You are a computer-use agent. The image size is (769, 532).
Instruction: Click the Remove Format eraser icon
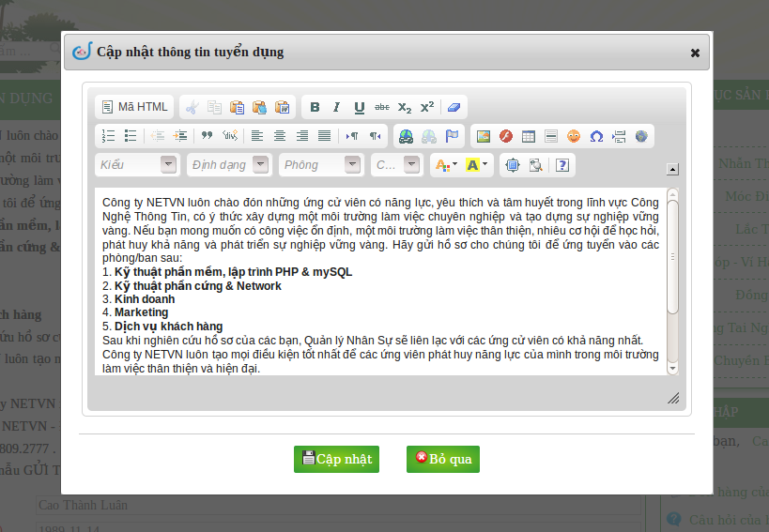(454, 107)
